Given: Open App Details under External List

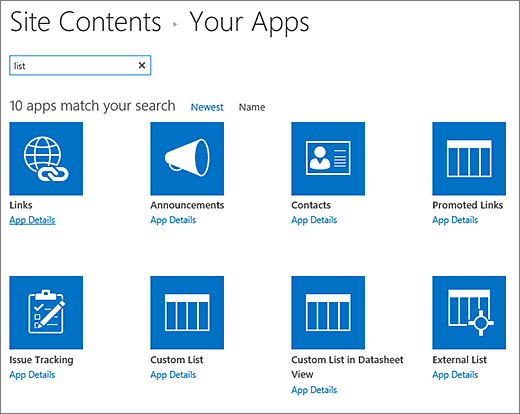Looking at the screenshot, I should click(x=455, y=375).
